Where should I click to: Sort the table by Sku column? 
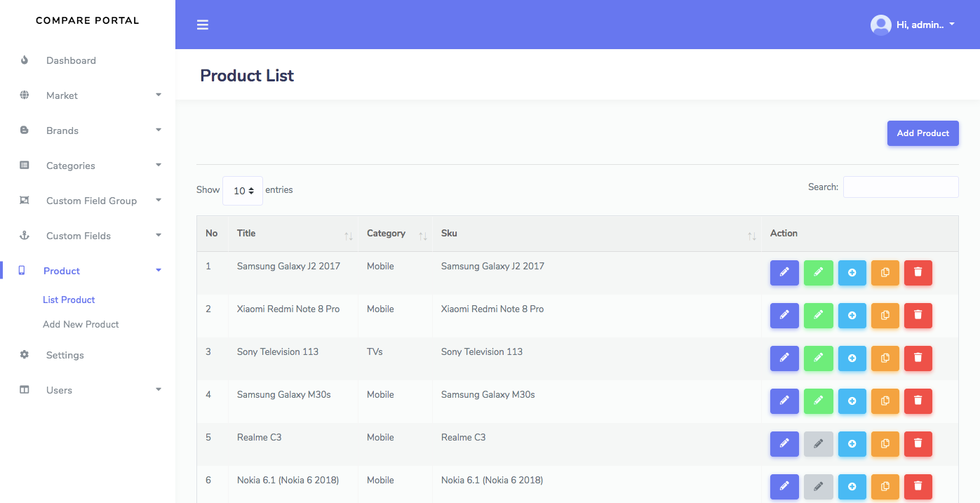[x=597, y=234]
